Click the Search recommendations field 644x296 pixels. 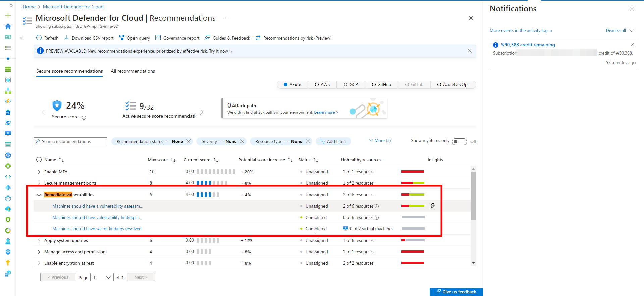[x=70, y=141]
